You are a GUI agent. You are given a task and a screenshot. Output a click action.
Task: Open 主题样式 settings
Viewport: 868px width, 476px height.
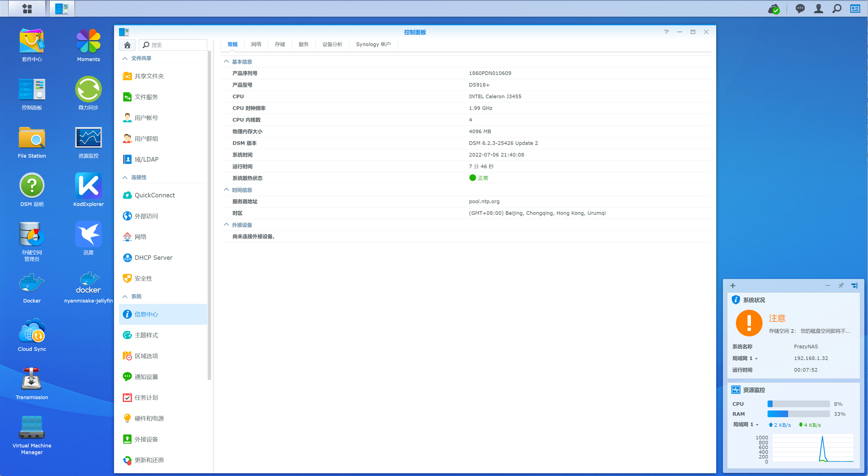(x=163, y=335)
